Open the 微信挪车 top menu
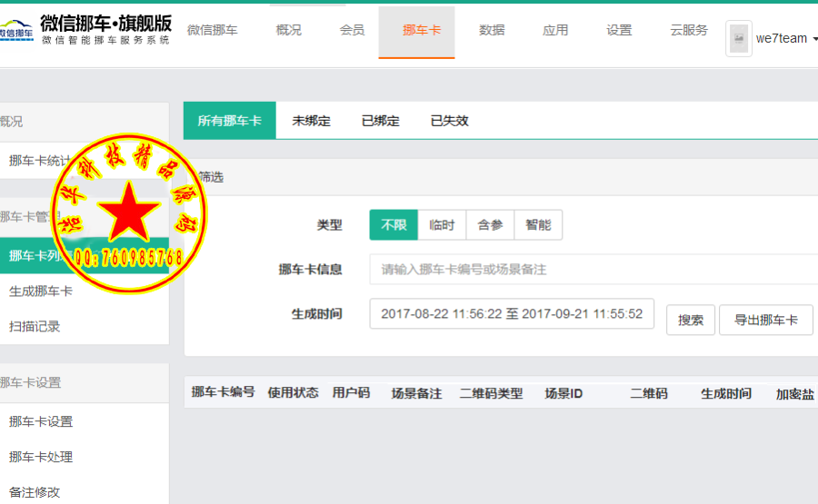 point(213,30)
